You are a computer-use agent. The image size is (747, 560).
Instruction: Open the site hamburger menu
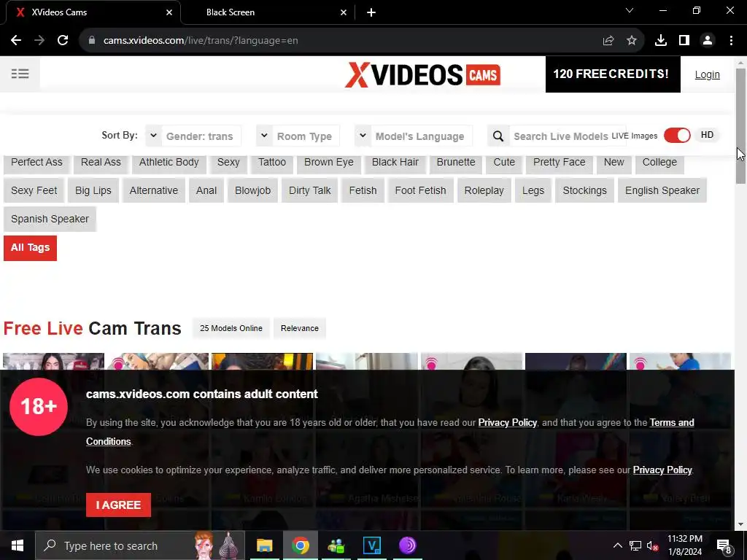point(20,74)
